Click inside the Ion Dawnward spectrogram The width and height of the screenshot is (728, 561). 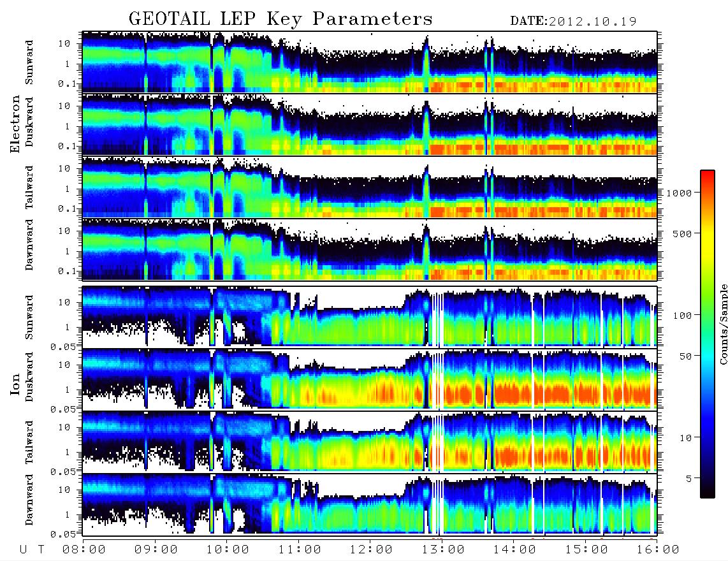[x=370, y=504]
